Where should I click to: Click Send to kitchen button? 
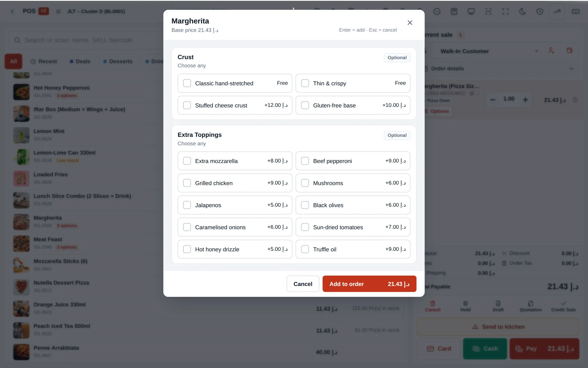[x=498, y=327]
